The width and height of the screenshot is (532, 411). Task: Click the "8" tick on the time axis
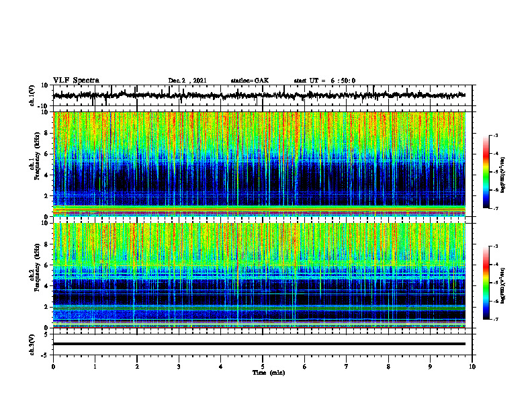388,367
